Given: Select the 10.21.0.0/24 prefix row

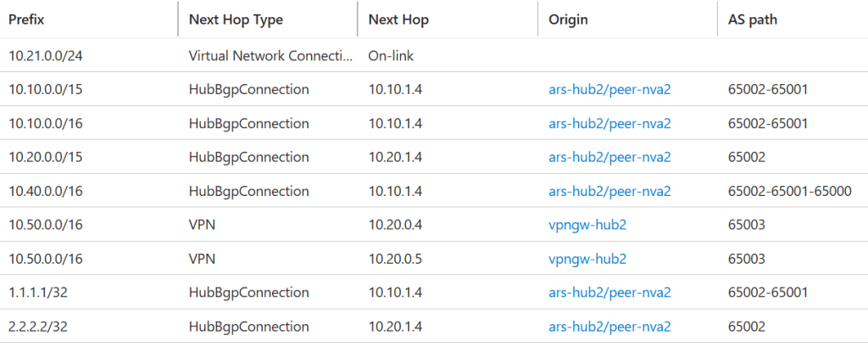Looking at the screenshot, I should tap(434, 55).
